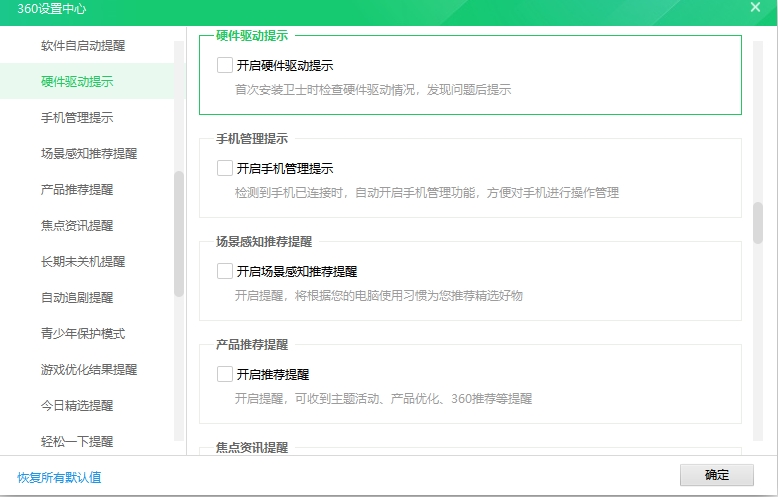Click the 检测到手机已连接时 description text

[x=427, y=192]
